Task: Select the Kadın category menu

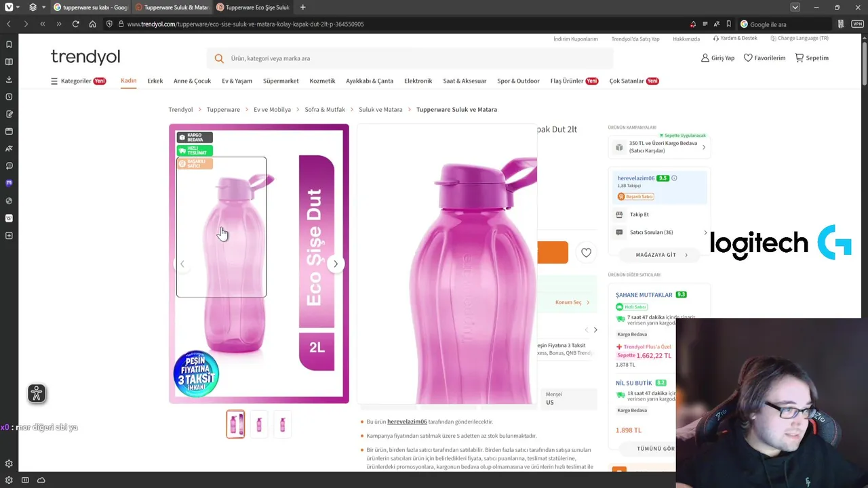Action: [128, 81]
